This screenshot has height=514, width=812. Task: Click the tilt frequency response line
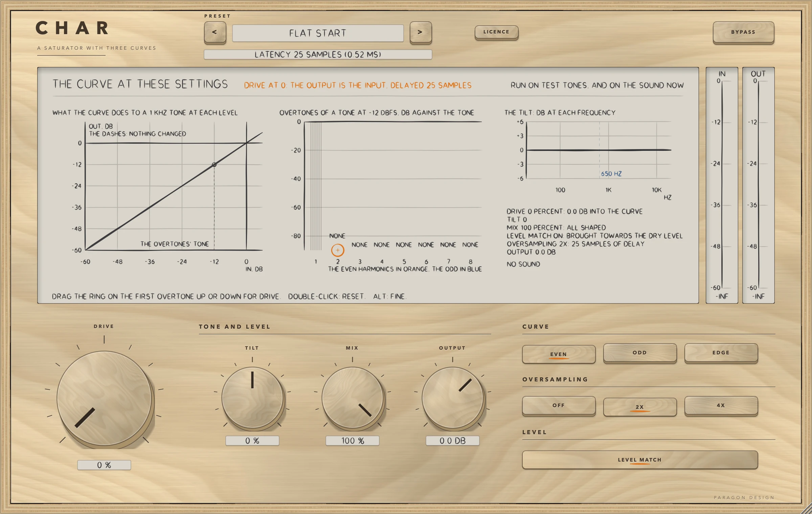click(599, 150)
